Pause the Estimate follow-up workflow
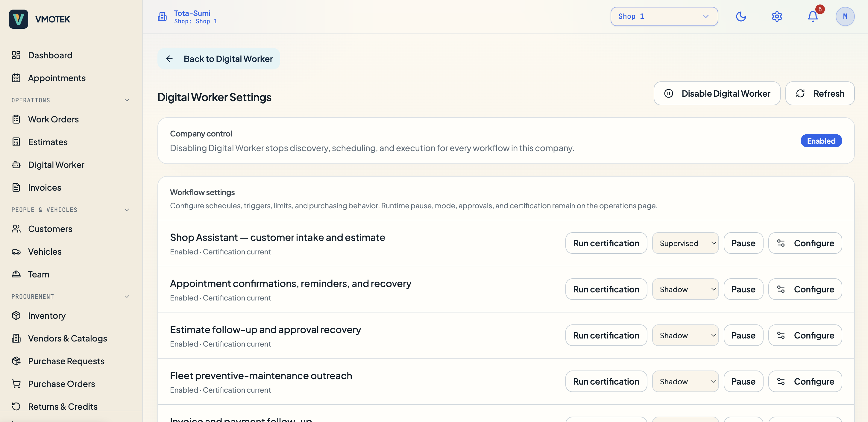 pos(743,336)
